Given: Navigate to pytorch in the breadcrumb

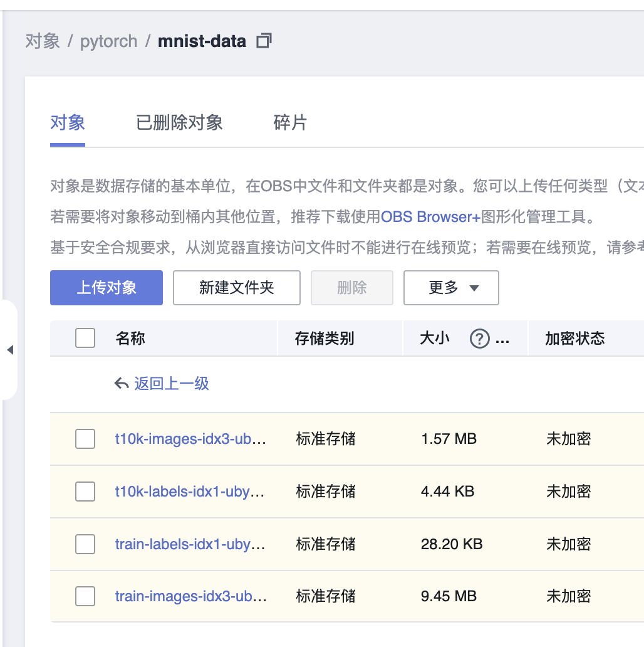Looking at the screenshot, I should [x=108, y=41].
